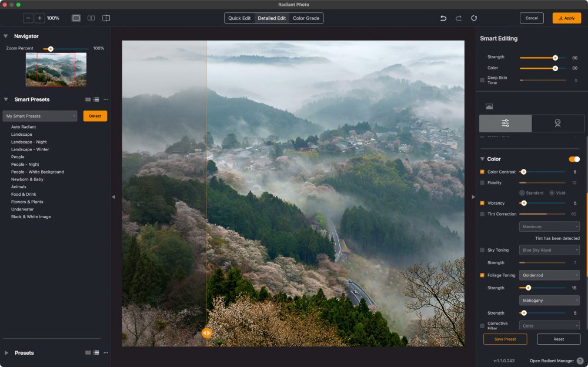The image size is (588, 367).
Task: Enable the Sky Toning checkbox
Action: [x=482, y=250]
